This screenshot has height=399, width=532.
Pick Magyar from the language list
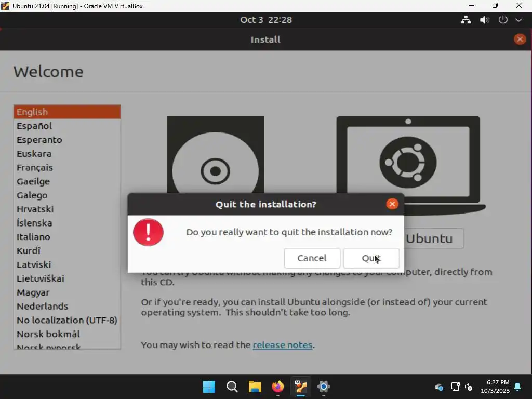67,292
